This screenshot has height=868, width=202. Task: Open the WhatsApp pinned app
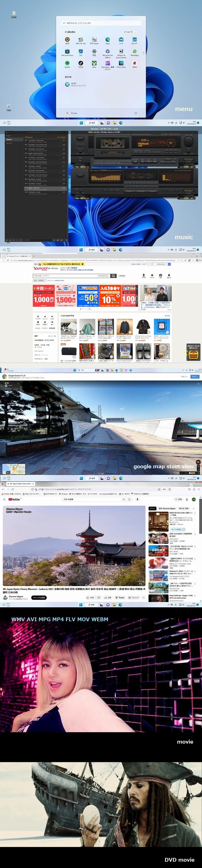pyautogui.click(x=134, y=52)
